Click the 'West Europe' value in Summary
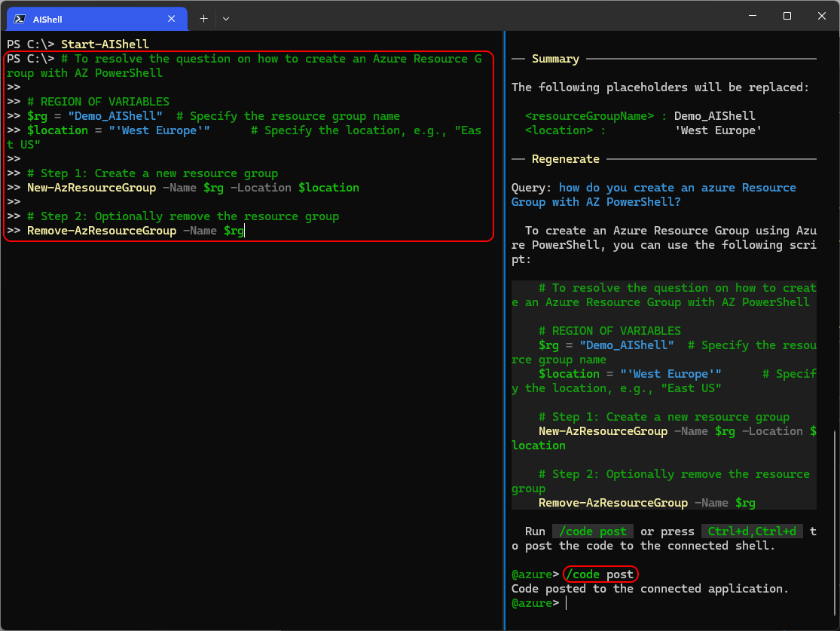The width and height of the screenshot is (840, 631). (x=718, y=130)
